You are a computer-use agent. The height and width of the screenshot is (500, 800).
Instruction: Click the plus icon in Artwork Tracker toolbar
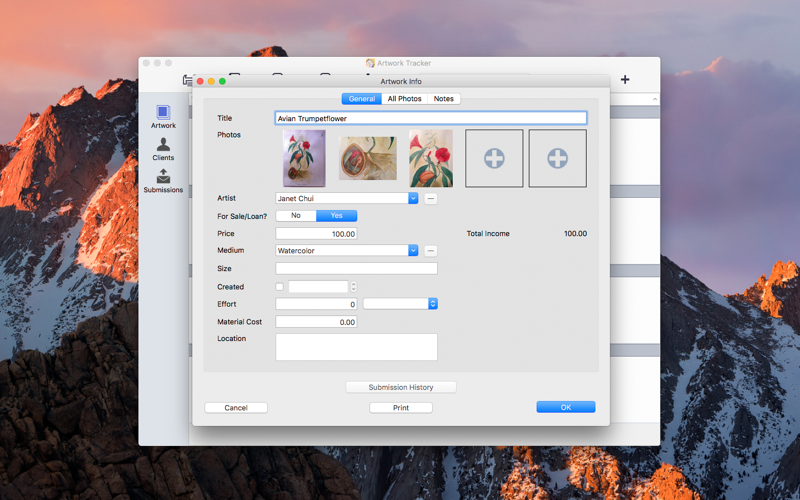(625, 80)
